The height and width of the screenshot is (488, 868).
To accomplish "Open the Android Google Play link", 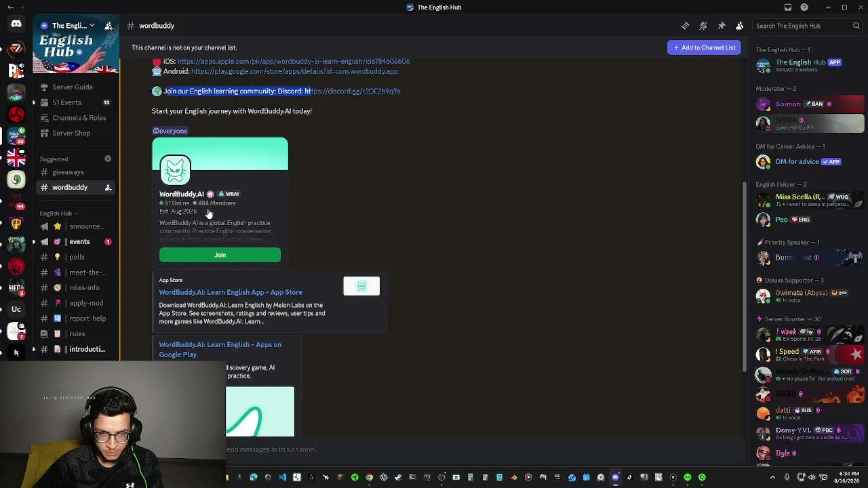I will pos(294,71).
